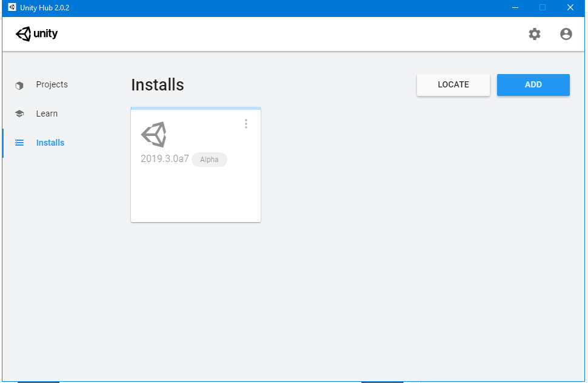Select the Installs navigation item
588x383 pixels.
(50, 143)
